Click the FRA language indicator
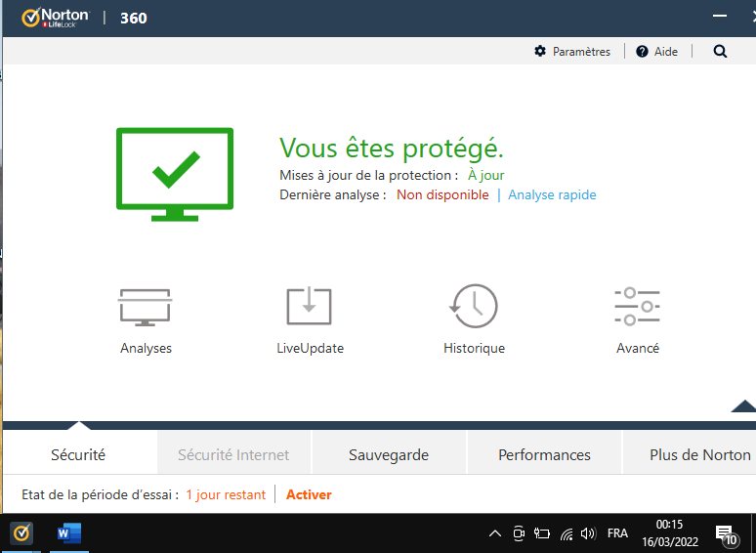Image resolution: width=756 pixels, height=553 pixels. coord(617,533)
